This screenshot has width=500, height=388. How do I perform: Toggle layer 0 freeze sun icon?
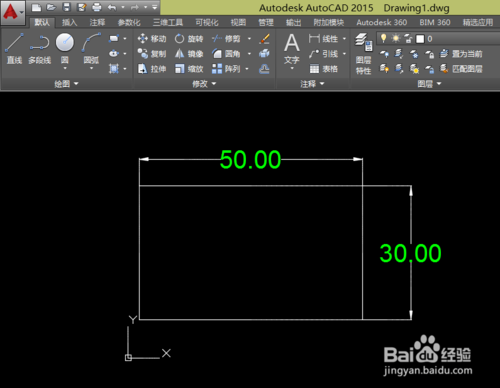point(396,38)
